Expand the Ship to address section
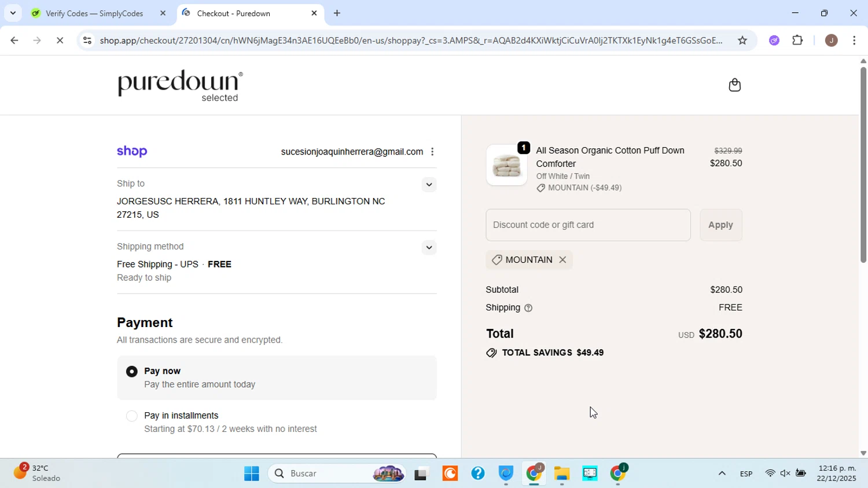 point(429,185)
